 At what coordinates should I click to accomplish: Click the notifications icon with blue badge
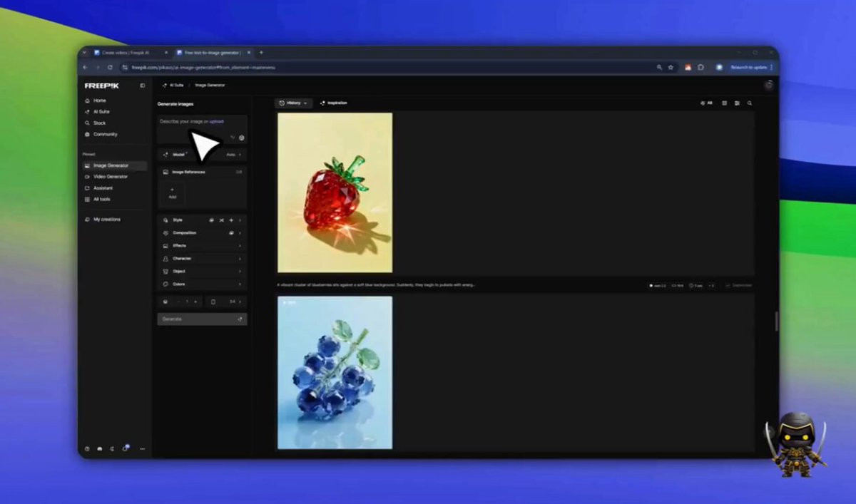[126, 448]
